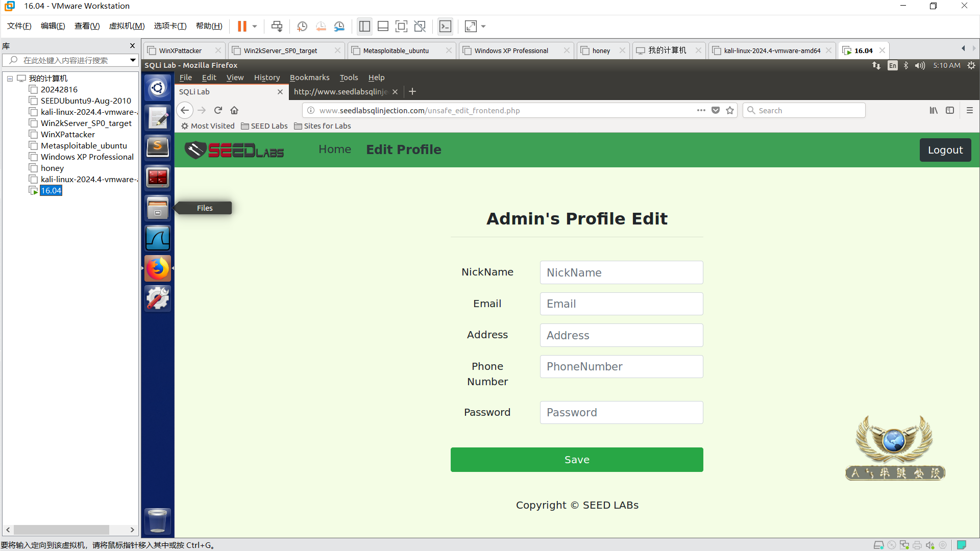Open the Firefox Bookmarks menu
The height and width of the screenshot is (551, 980).
pos(309,78)
